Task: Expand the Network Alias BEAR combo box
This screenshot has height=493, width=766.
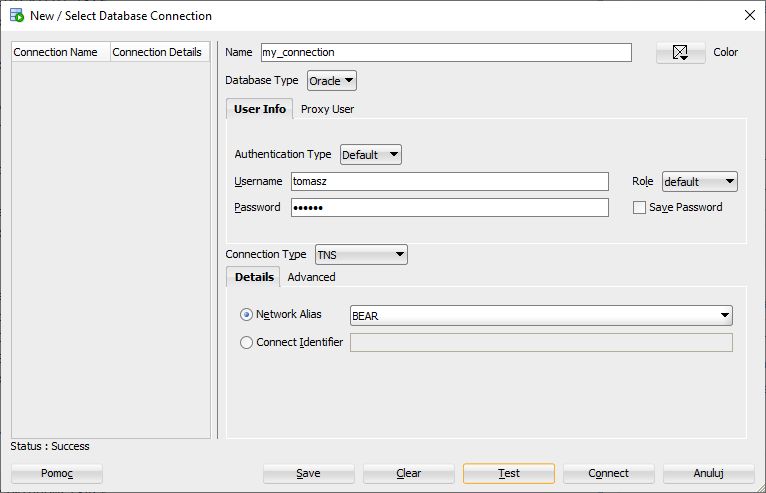Action: point(541,316)
